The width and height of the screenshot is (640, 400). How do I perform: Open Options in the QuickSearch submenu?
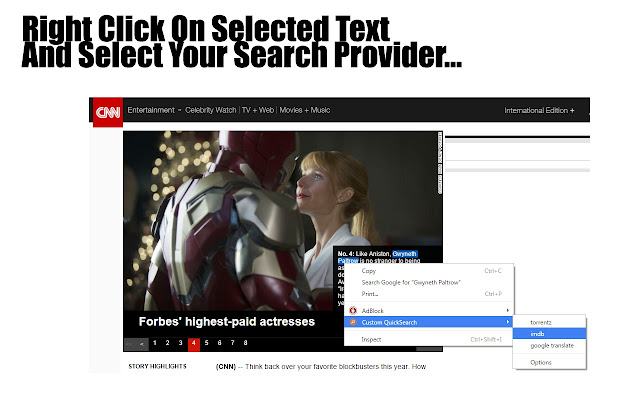pyautogui.click(x=549, y=362)
